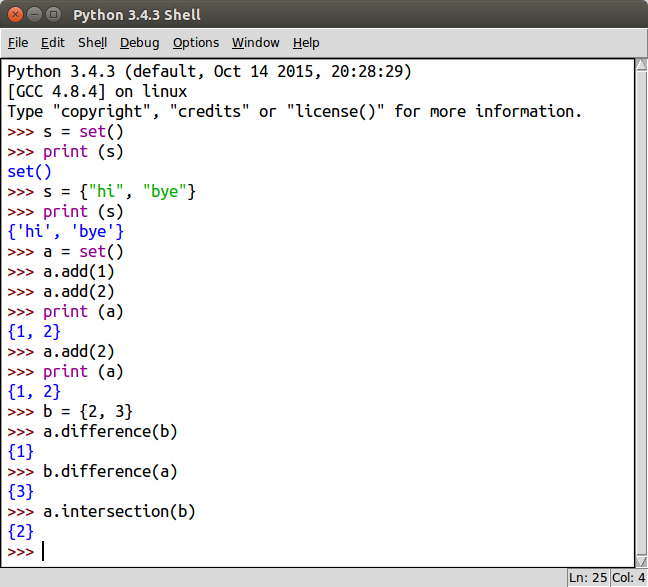
Task: Click the b = {2, 3} assignment line
Action: tap(88, 411)
